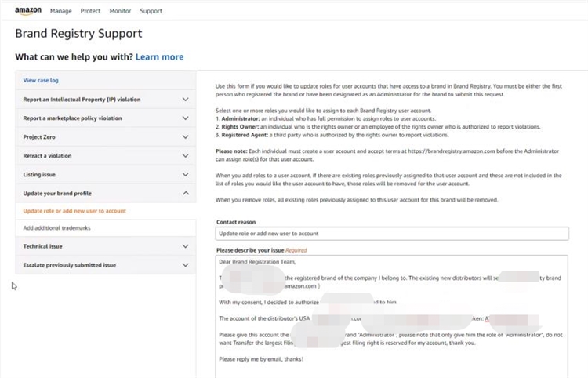This screenshot has width=588, height=378.
Task: Click the Listing issue label
Action: point(39,174)
